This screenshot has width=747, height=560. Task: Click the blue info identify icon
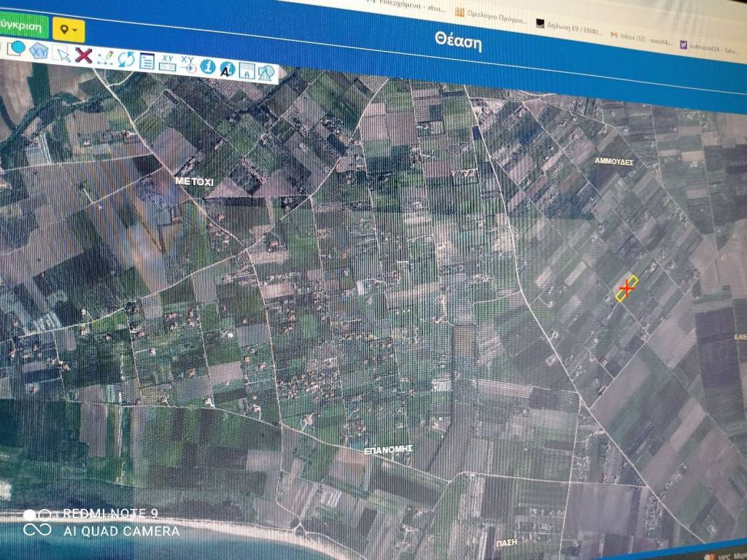(x=208, y=66)
